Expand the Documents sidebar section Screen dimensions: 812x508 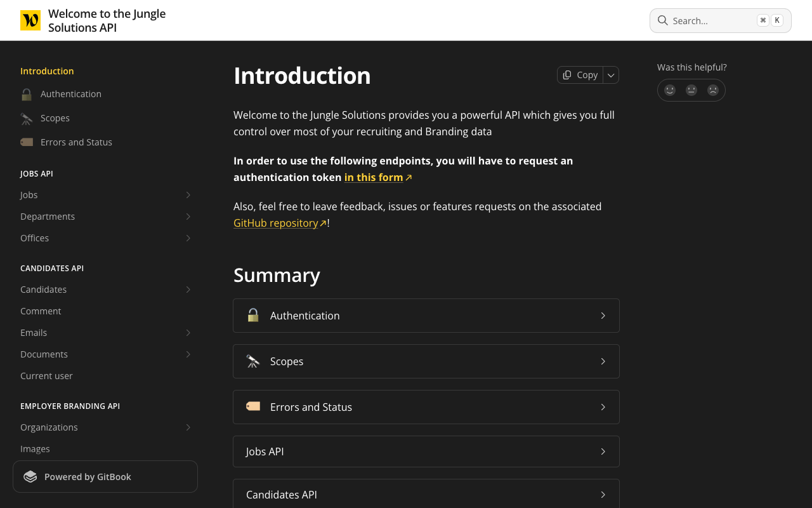188,354
